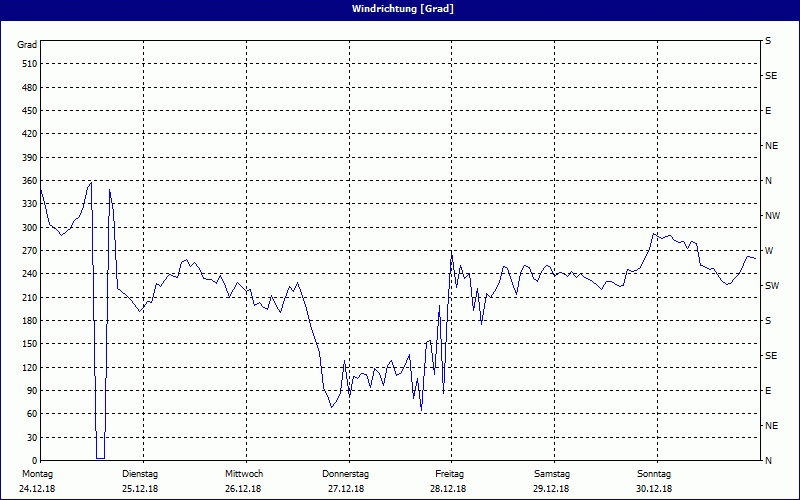Click the date 25.12.18
The height and width of the screenshot is (500, 800).
click(x=140, y=489)
